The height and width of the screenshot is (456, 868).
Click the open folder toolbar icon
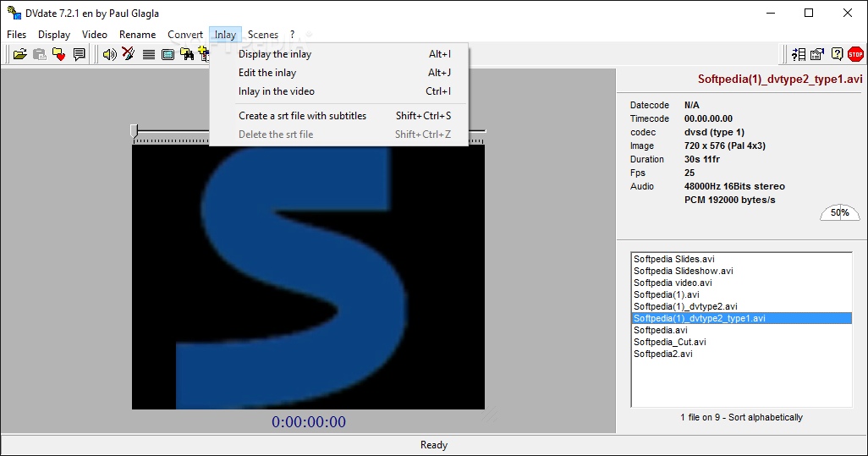click(x=20, y=54)
